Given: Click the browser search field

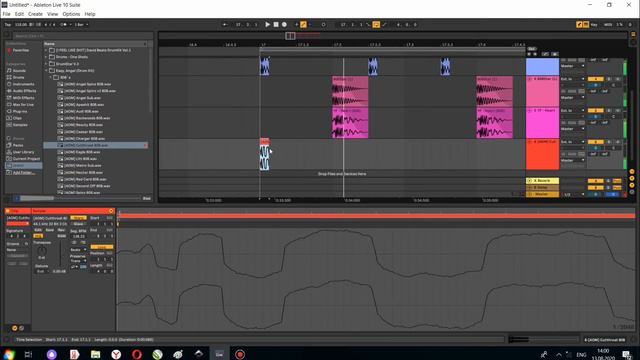Looking at the screenshot, I should click(x=82, y=36).
